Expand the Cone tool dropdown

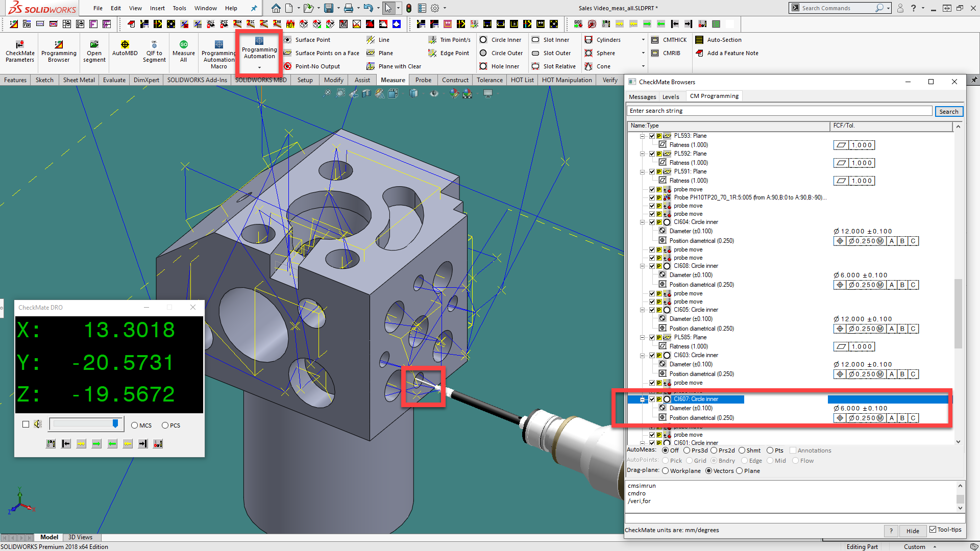tap(643, 66)
